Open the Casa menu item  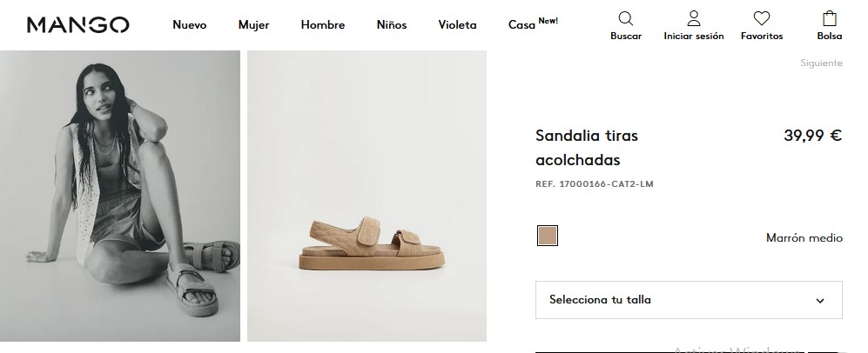521,25
